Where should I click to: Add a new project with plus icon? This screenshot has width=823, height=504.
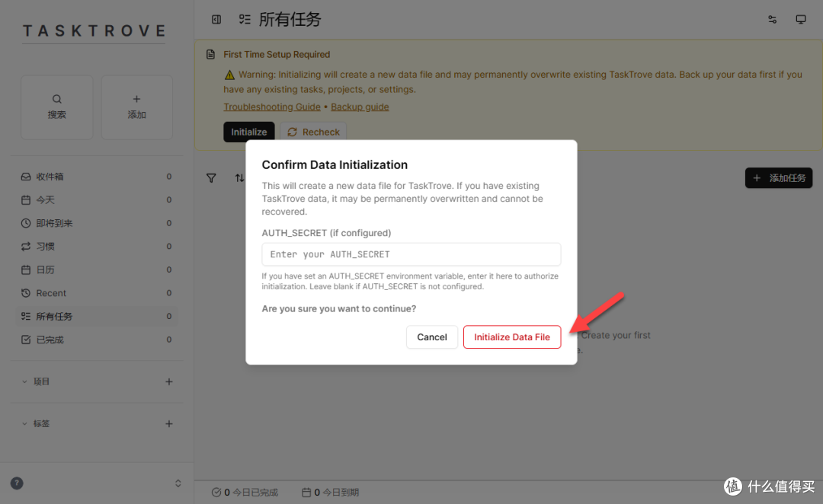pos(169,381)
